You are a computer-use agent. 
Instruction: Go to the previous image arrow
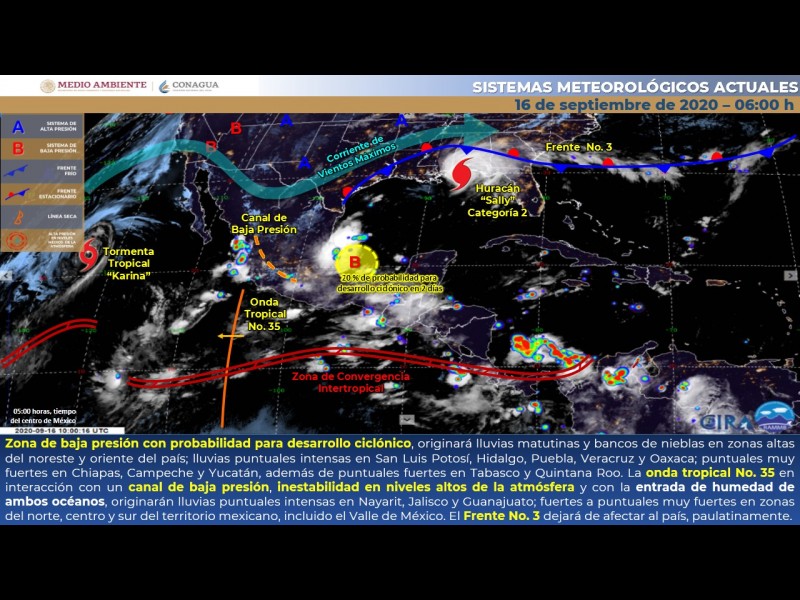click(x=8, y=275)
